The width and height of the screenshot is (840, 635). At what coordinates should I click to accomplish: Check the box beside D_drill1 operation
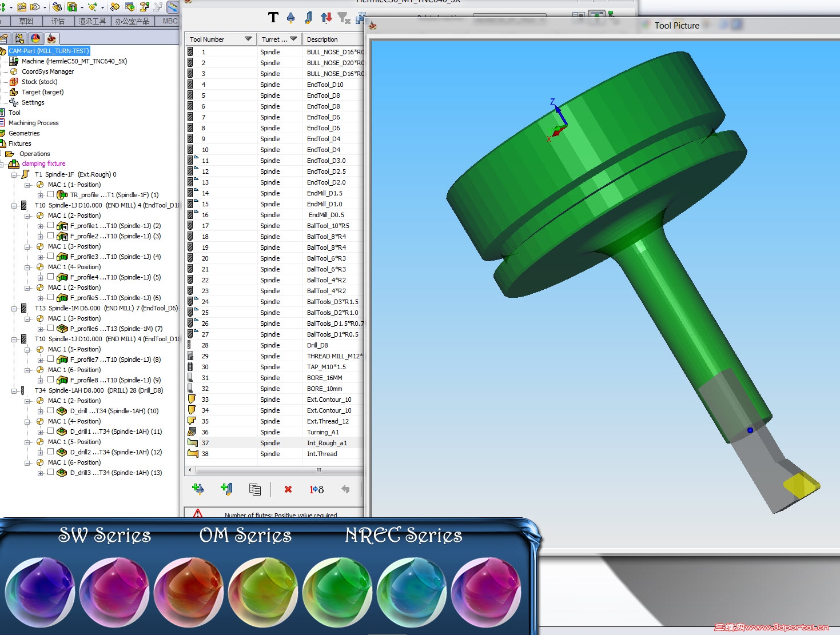[49, 432]
